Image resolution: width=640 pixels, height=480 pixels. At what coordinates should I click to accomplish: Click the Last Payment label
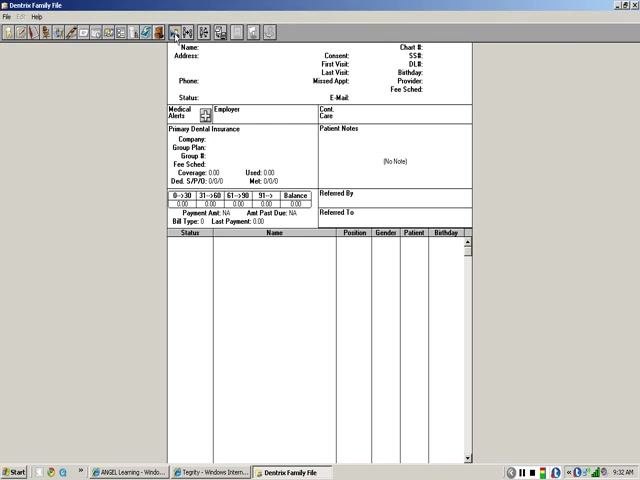pyautogui.click(x=231, y=222)
